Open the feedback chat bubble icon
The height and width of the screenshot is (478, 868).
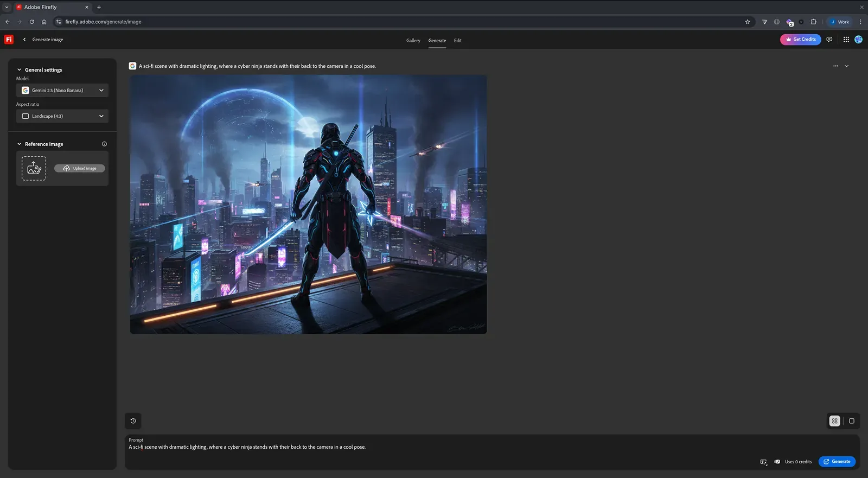(x=829, y=40)
